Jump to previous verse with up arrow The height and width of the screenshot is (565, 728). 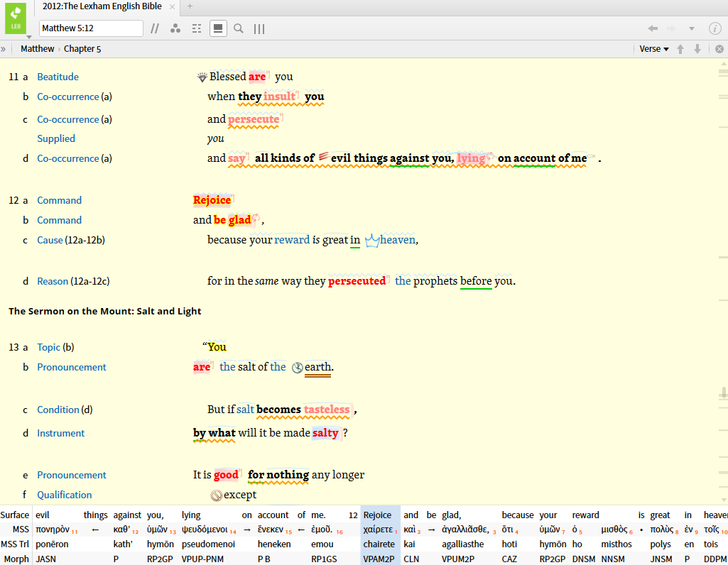click(680, 49)
